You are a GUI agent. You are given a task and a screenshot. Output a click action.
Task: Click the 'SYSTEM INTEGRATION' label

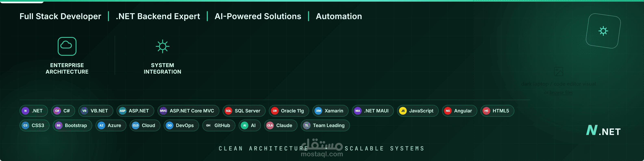click(x=162, y=69)
